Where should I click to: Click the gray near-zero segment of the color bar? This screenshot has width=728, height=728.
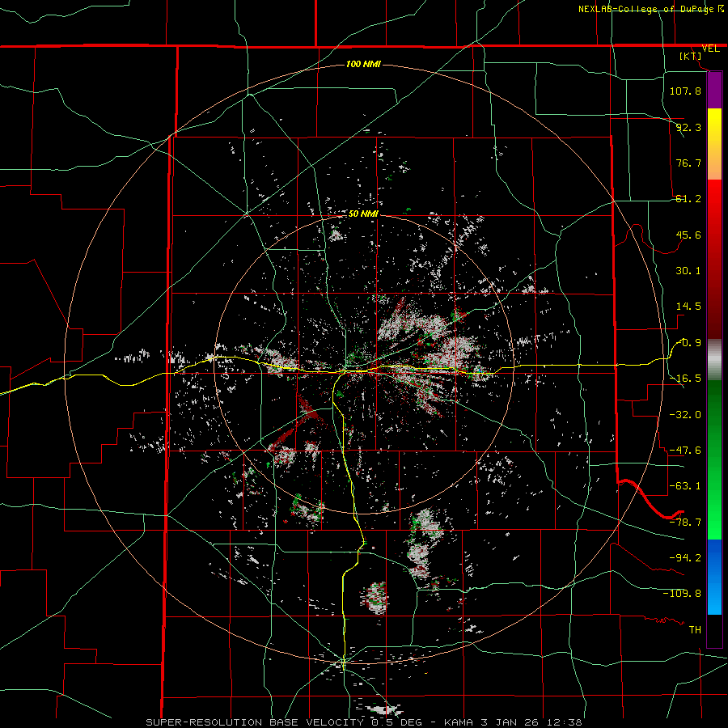coord(714,360)
